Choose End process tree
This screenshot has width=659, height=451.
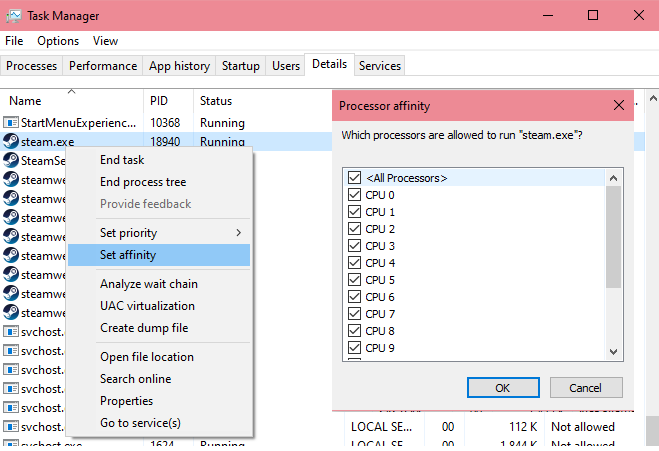click(159, 182)
